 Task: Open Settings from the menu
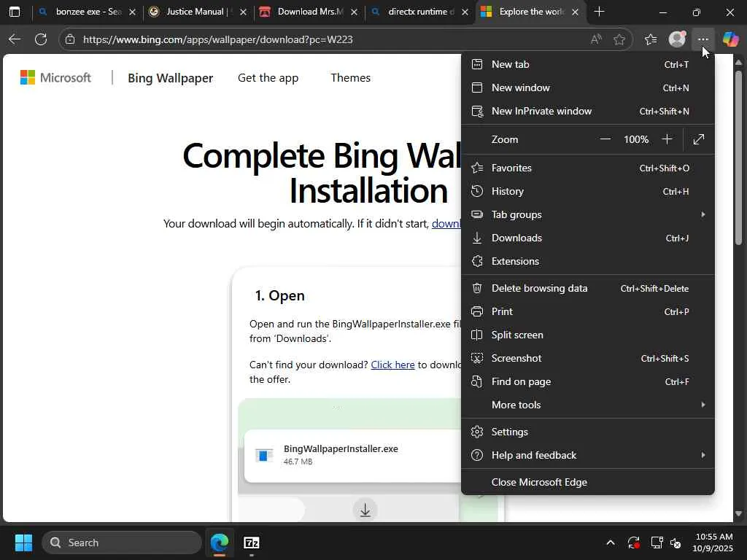[x=588, y=432]
